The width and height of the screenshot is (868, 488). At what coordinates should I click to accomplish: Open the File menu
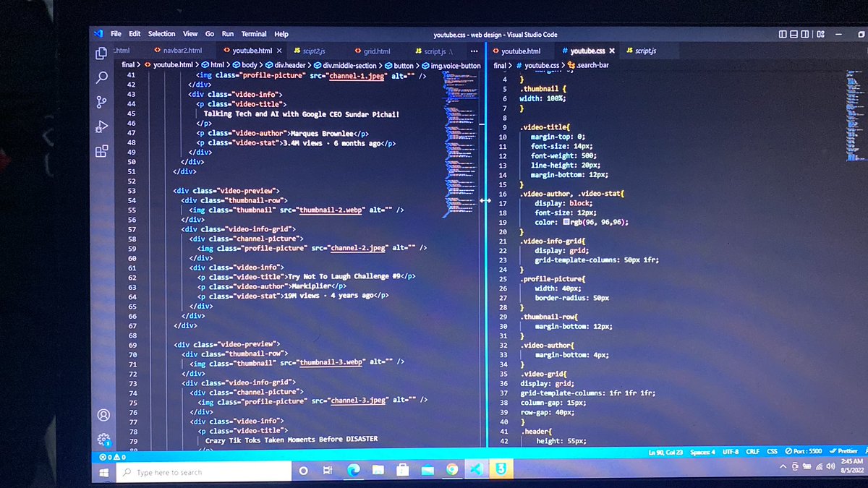click(116, 34)
